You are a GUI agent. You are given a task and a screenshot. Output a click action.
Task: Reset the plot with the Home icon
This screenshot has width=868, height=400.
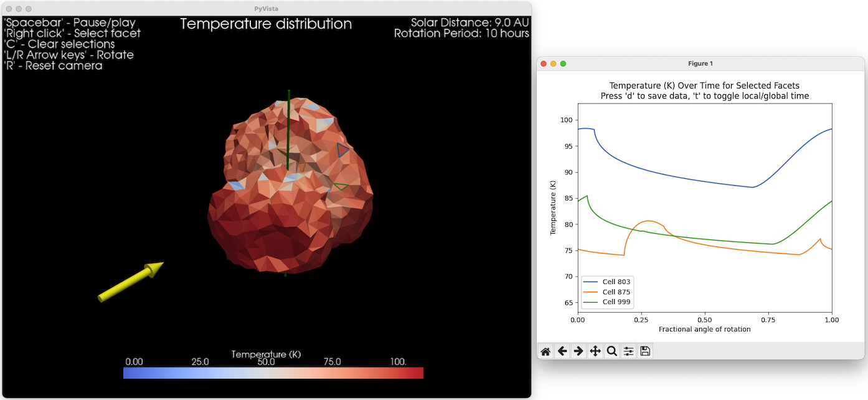545,351
